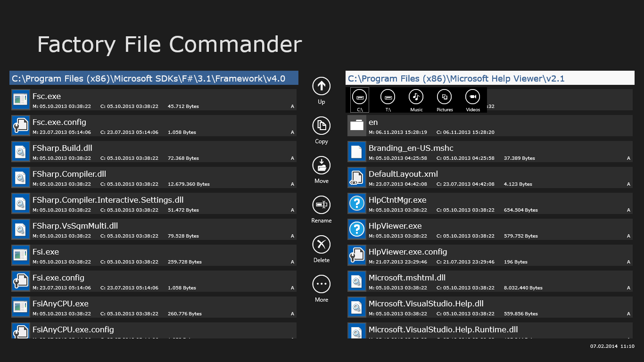Click the HlpCtntMgr.exe question mark icon
The image size is (644, 362).
[357, 203]
